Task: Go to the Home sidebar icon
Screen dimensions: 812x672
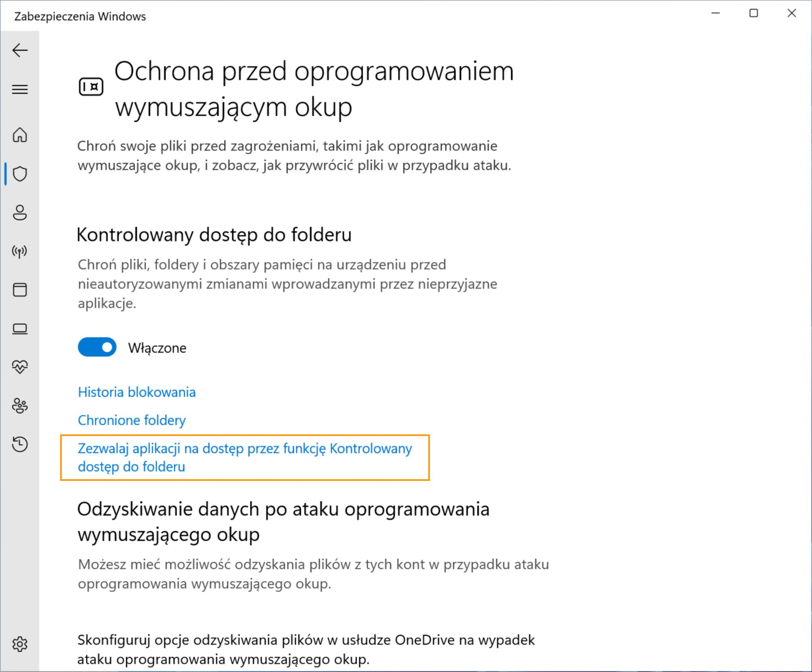Action: pos(20,135)
